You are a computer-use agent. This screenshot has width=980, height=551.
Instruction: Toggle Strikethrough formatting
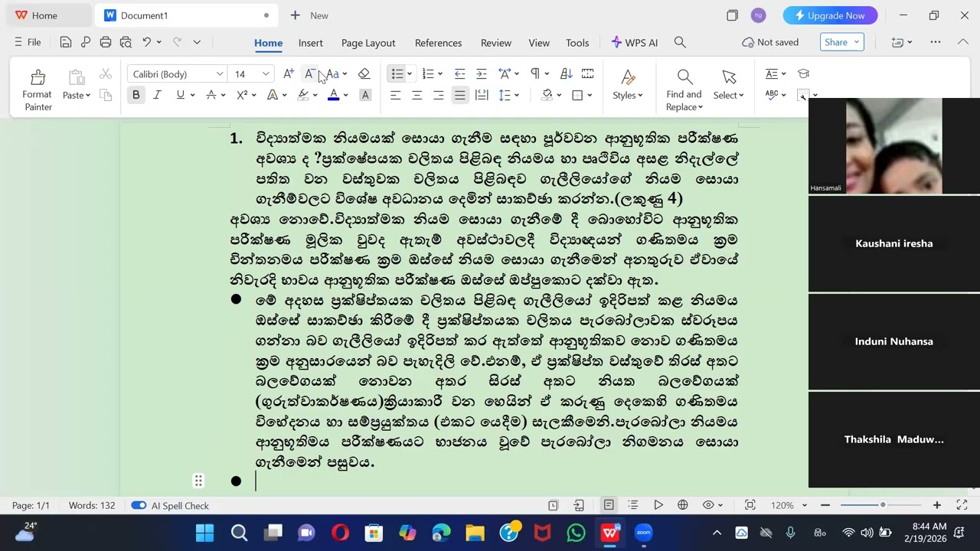(x=211, y=95)
